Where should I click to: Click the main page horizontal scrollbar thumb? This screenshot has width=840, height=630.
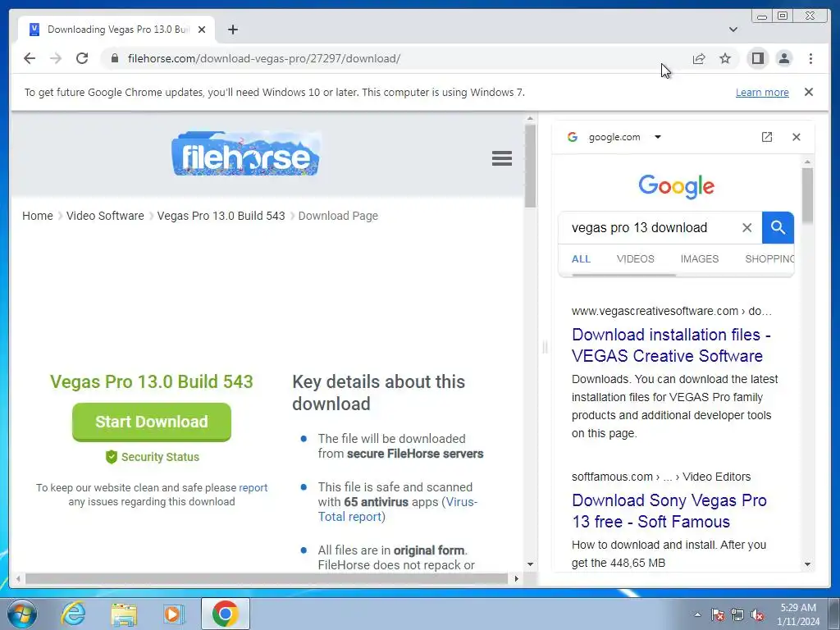click(x=267, y=578)
